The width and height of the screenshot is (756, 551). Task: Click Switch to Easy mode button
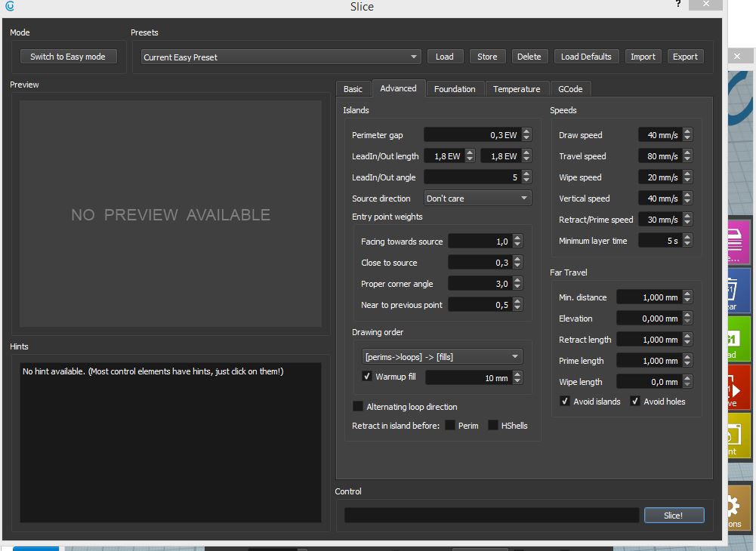68,57
